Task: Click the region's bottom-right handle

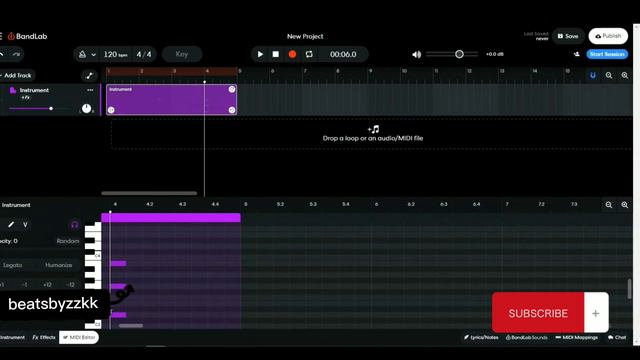Action: (x=232, y=110)
